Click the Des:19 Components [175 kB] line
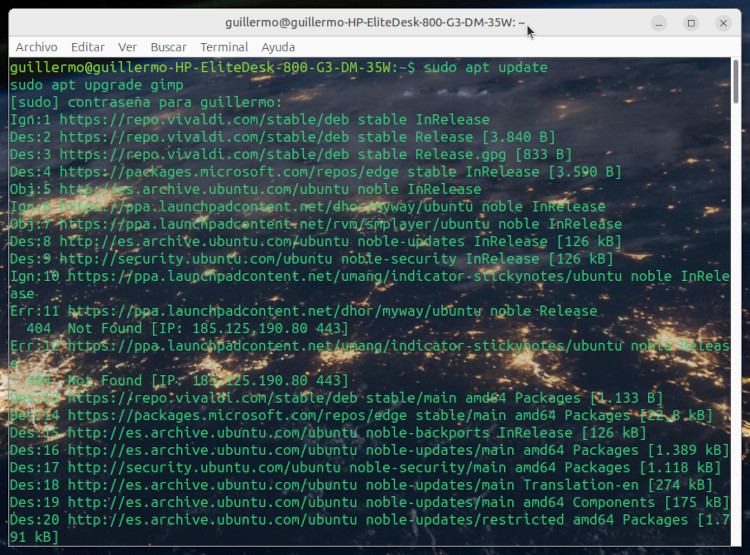The image size is (750, 555). 370,502
